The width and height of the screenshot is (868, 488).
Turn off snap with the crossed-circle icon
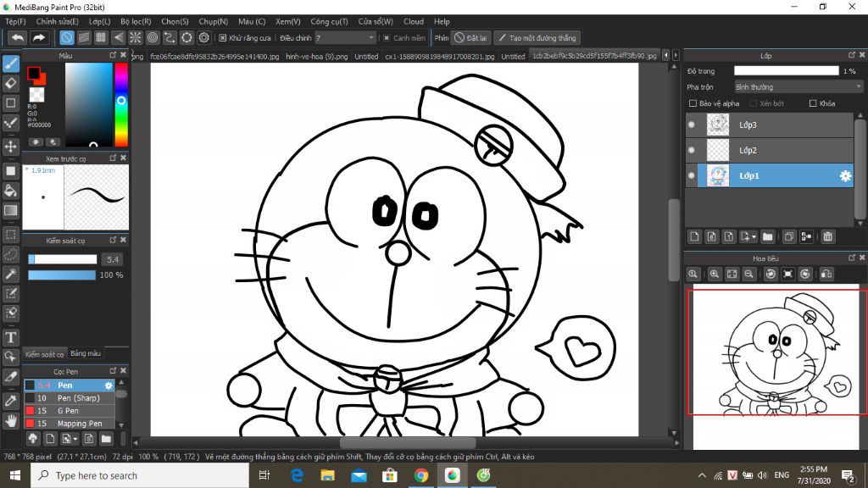coord(66,37)
